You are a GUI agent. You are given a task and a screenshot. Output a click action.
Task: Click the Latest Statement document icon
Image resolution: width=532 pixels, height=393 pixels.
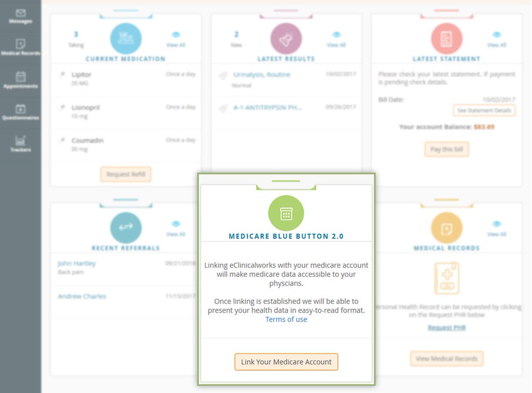pyautogui.click(x=446, y=39)
